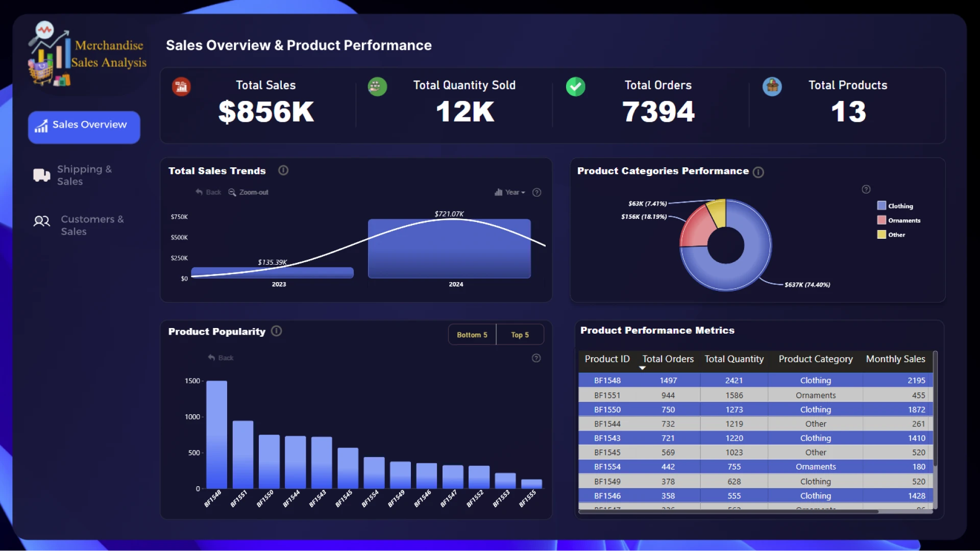Click the 2024 sales bar
This screenshot has height=551, width=980.
449,248
